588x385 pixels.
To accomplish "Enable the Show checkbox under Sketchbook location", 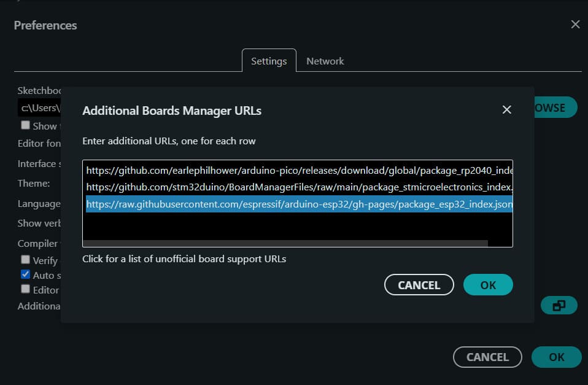I will click(25, 125).
